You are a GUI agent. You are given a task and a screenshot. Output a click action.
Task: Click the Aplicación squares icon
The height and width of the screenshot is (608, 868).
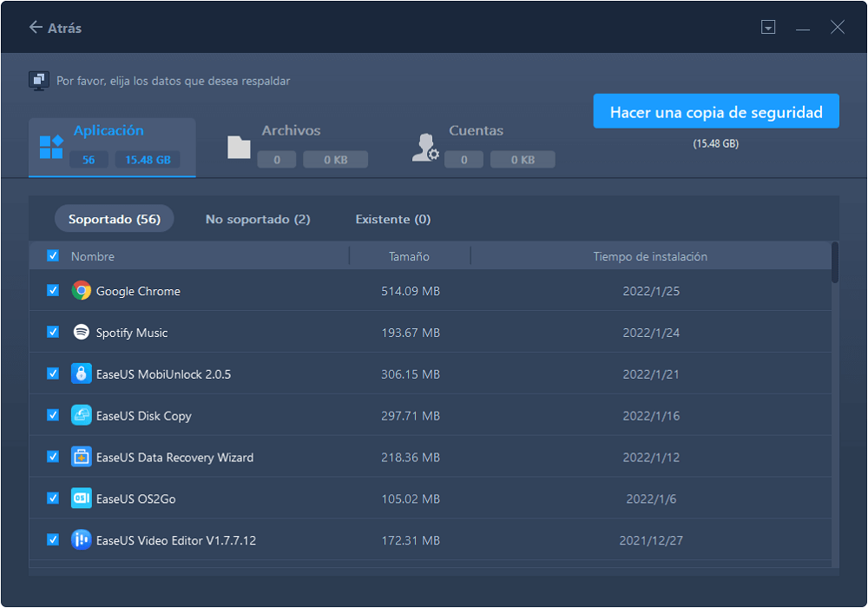coord(51,147)
